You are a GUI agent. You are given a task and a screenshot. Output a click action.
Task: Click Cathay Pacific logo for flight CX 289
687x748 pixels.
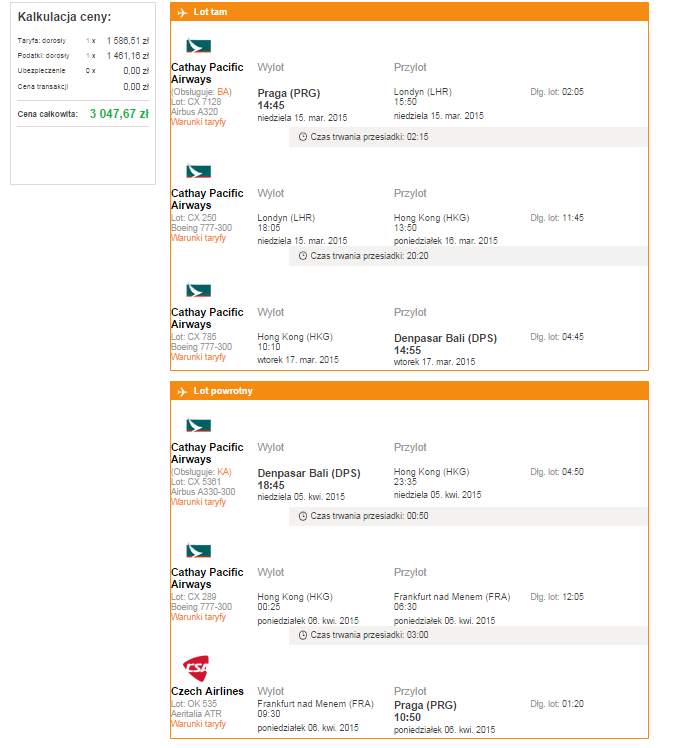tap(198, 550)
